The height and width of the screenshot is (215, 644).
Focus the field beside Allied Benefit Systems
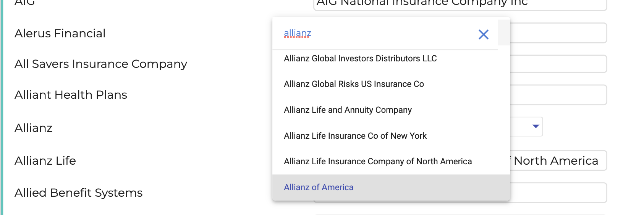pyautogui.click(x=558, y=193)
